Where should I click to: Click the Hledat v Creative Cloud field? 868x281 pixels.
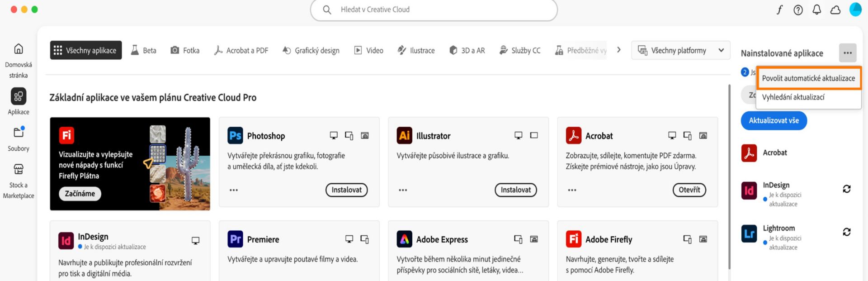coord(434,10)
